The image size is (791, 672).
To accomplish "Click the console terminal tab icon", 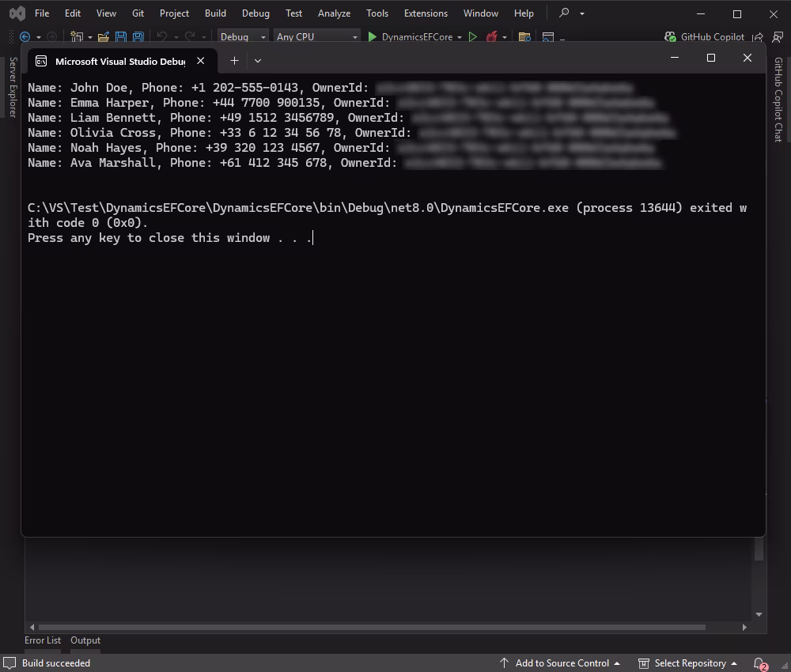I will coord(41,61).
